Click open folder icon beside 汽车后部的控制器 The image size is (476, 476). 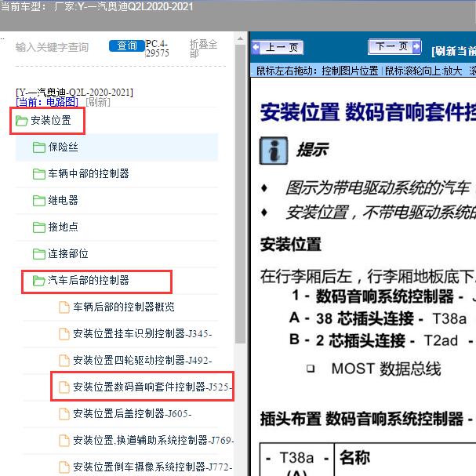point(39,281)
